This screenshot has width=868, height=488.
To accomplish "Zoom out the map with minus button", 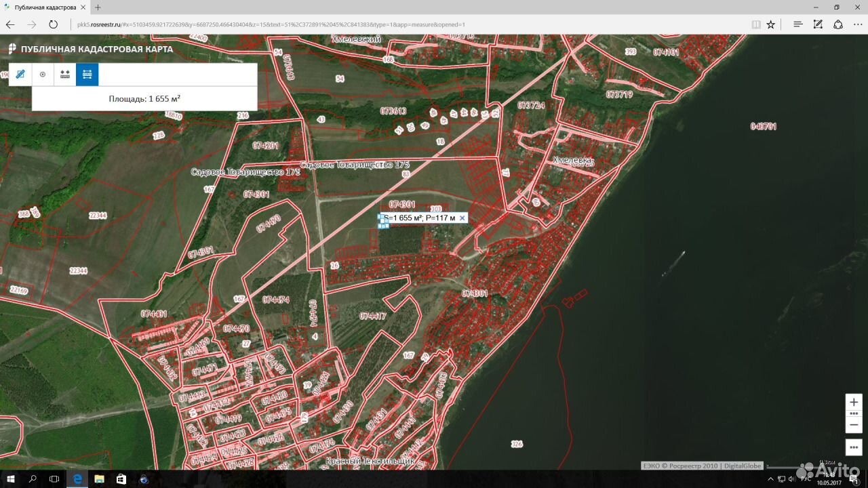I will click(x=854, y=425).
